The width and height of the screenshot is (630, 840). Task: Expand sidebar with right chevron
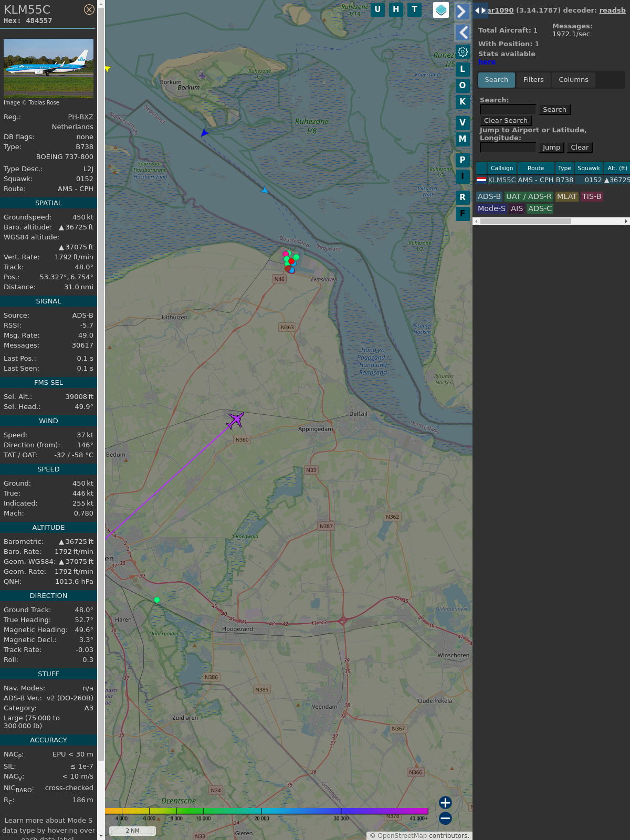(x=461, y=11)
